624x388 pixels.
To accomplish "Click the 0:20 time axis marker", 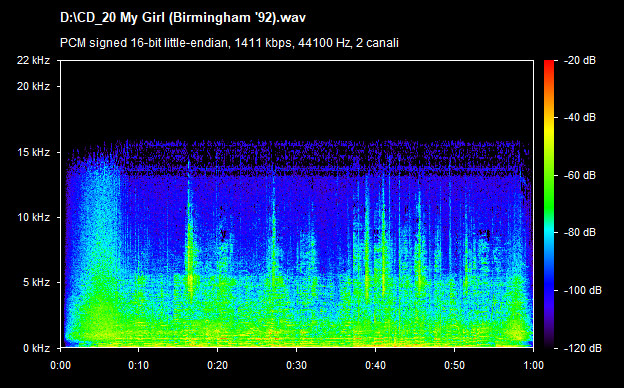I will [217, 365].
